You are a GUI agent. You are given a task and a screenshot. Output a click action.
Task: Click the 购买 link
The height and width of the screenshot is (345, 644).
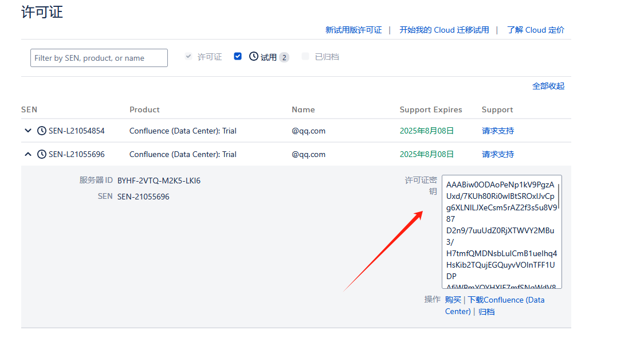(x=453, y=300)
